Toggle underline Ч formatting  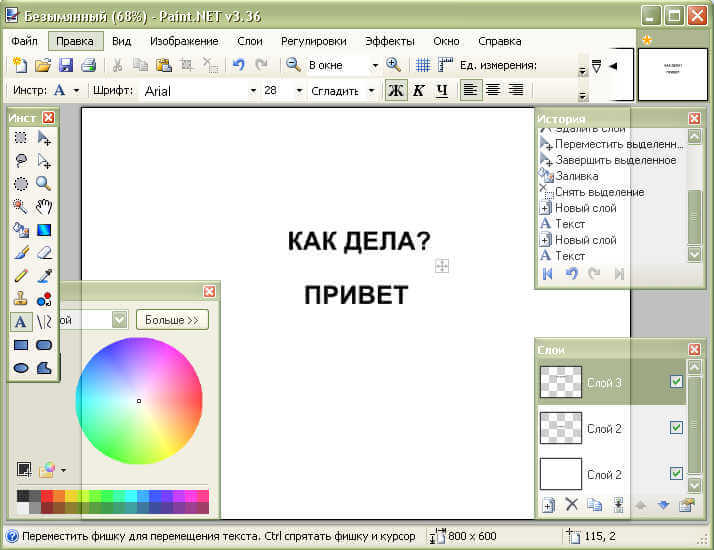pos(442,90)
